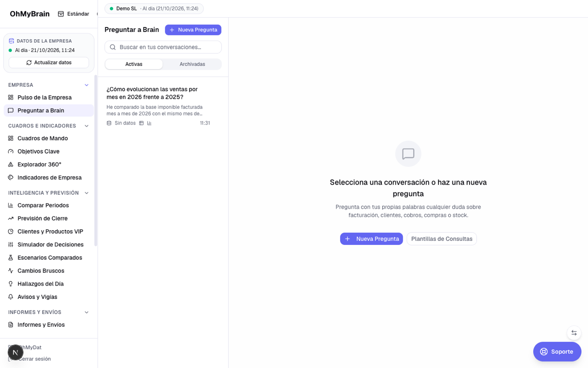Click the round N avatar badge

click(x=16, y=352)
